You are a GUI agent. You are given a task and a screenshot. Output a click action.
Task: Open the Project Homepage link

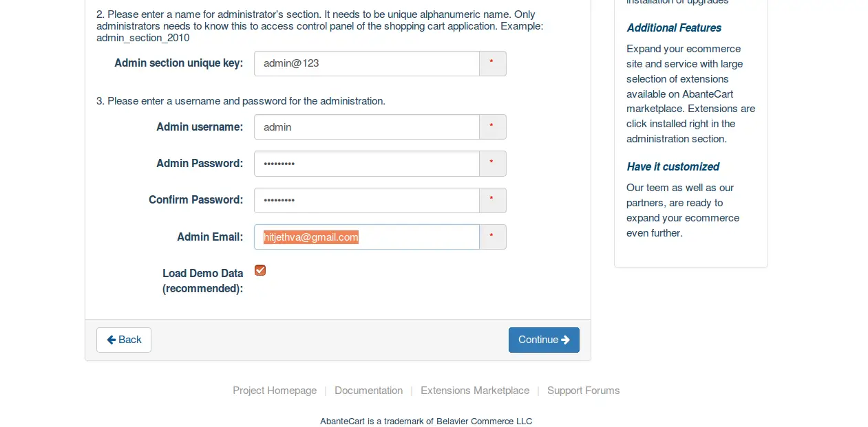point(275,391)
